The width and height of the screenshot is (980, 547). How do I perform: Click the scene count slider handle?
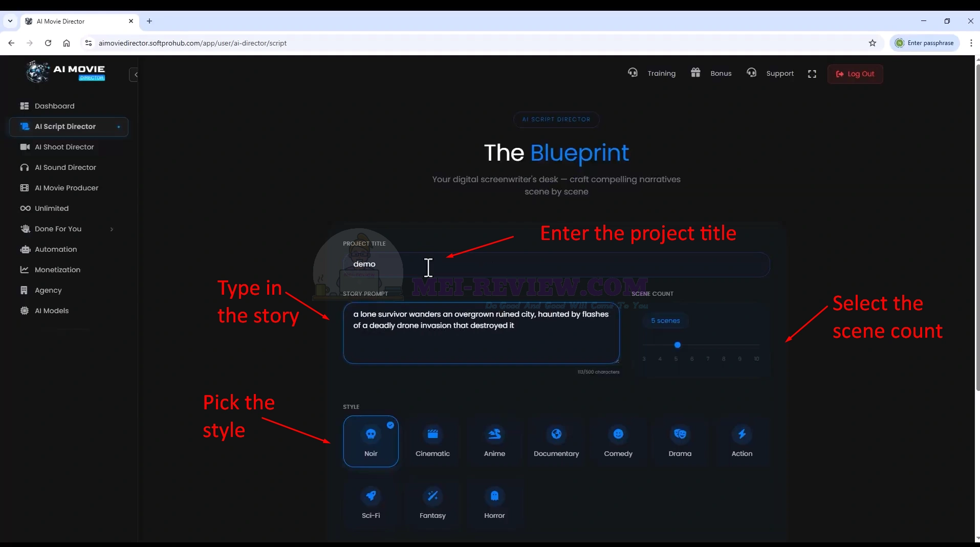click(x=678, y=345)
